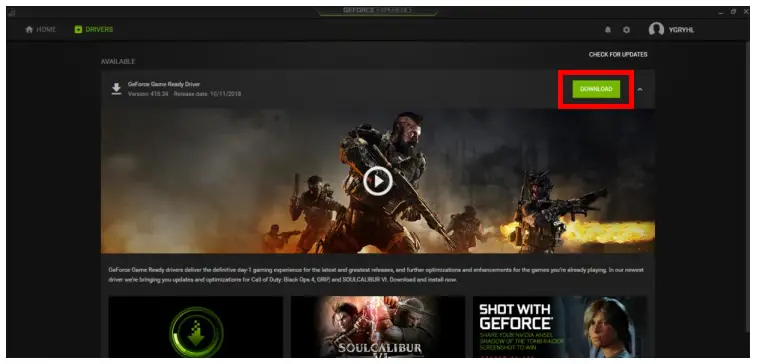Image resolution: width=763 pixels, height=364 pixels.
Task: Open the notifications bell
Action: pyautogui.click(x=608, y=30)
